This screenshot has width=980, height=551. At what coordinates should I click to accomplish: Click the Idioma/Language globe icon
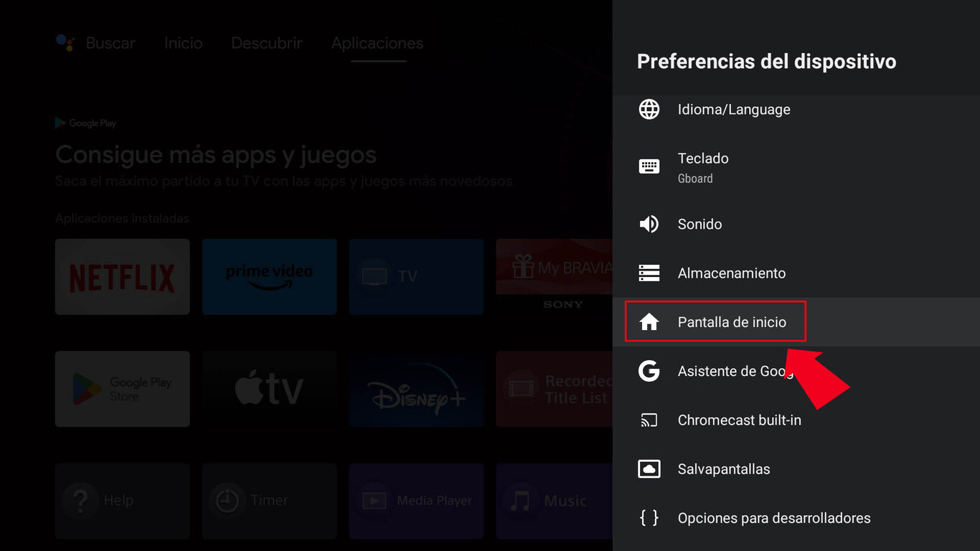(x=649, y=109)
